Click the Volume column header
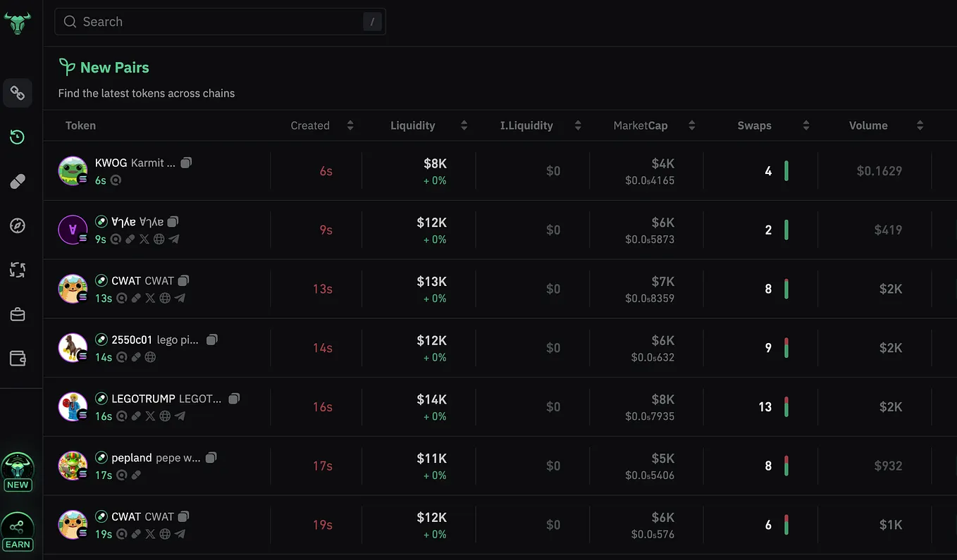This screenshot has height=560, width=957. 868,125
